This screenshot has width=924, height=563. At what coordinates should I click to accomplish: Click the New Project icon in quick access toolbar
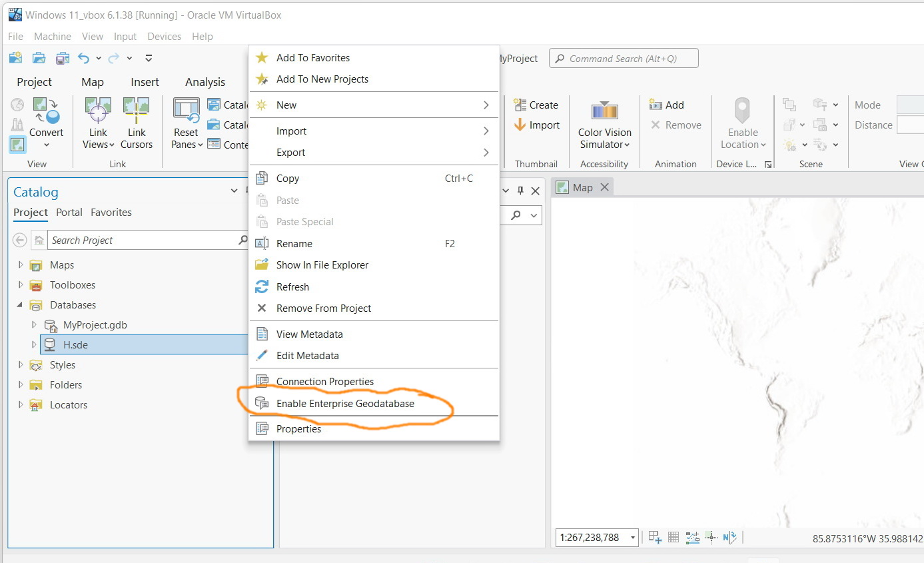pyautogui.click(x=15, y=58)
